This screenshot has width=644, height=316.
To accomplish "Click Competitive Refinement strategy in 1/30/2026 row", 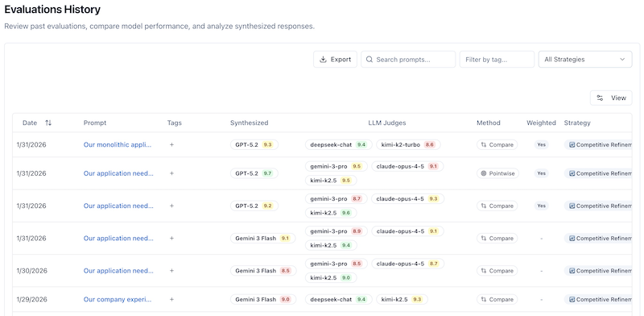I will pos(598,271).
